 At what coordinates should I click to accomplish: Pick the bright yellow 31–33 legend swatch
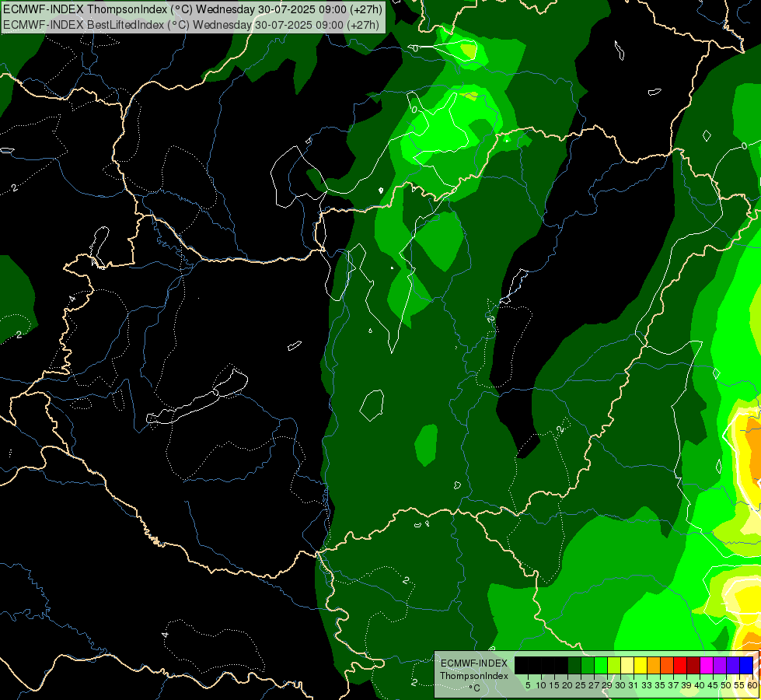click(x=641, y=665)
